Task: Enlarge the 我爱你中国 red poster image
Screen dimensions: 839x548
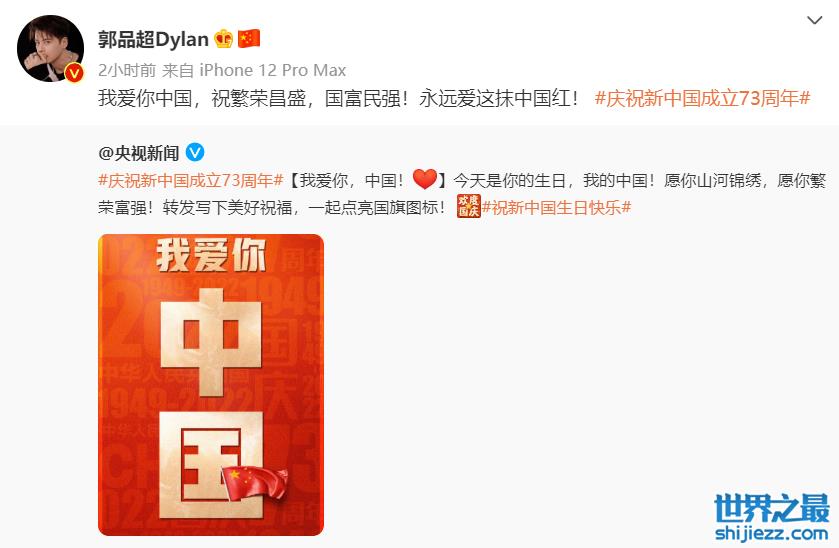Action: [x=211, y=385]
